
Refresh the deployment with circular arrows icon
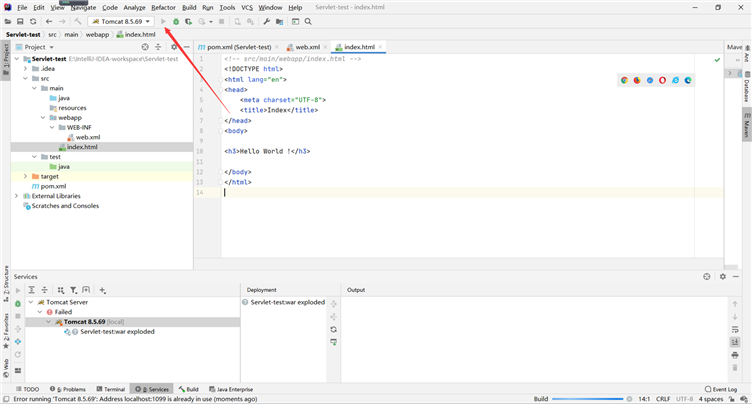(x=334, y=329)
